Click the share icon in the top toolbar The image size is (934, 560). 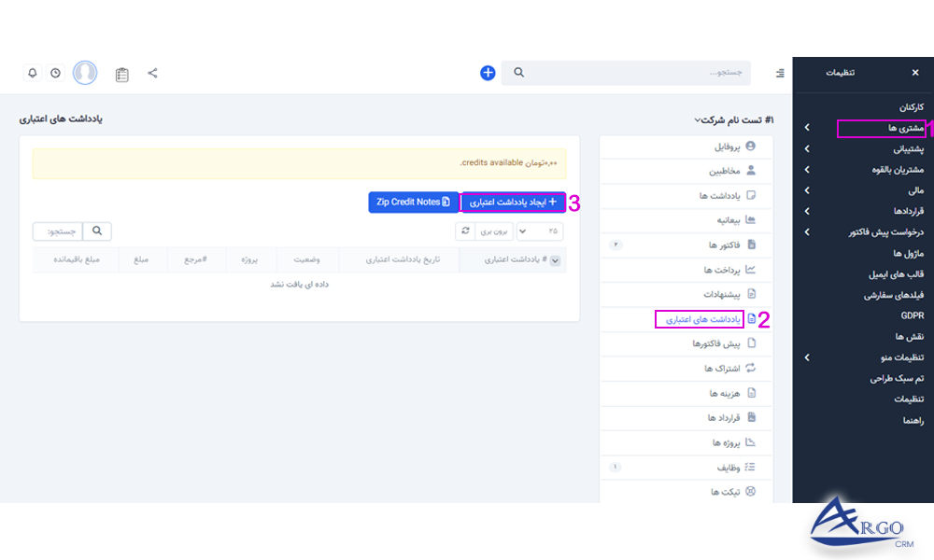tap(152, 73)
